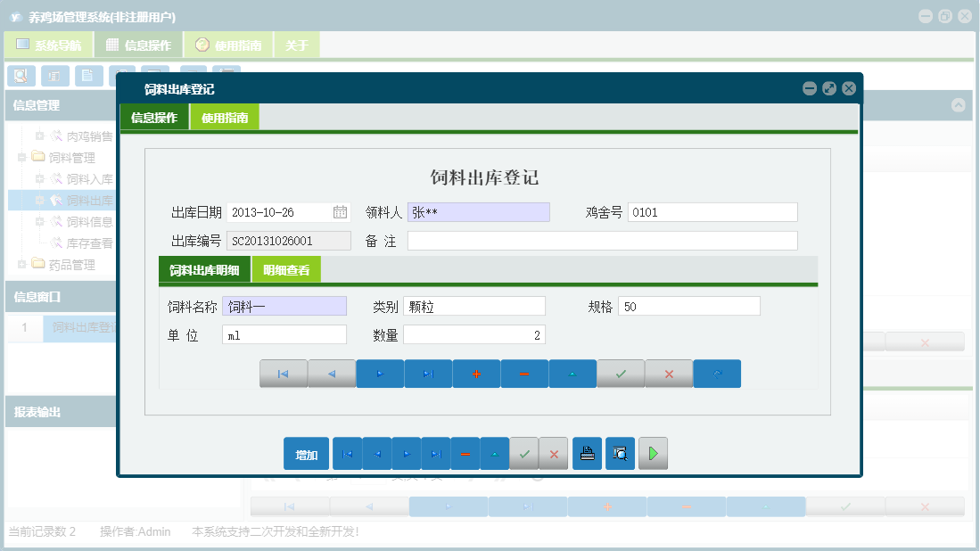Go to previous record in detail navigator
Viewport: 980px width, 551px height.
[332, 374]
